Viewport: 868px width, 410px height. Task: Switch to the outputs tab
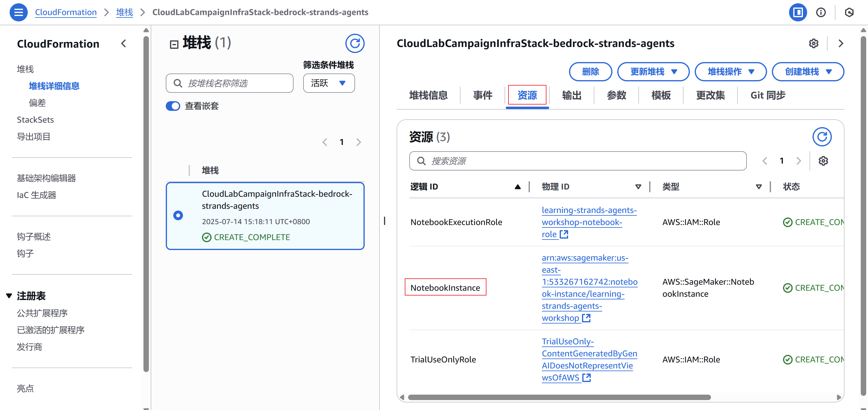click(572, 95)
